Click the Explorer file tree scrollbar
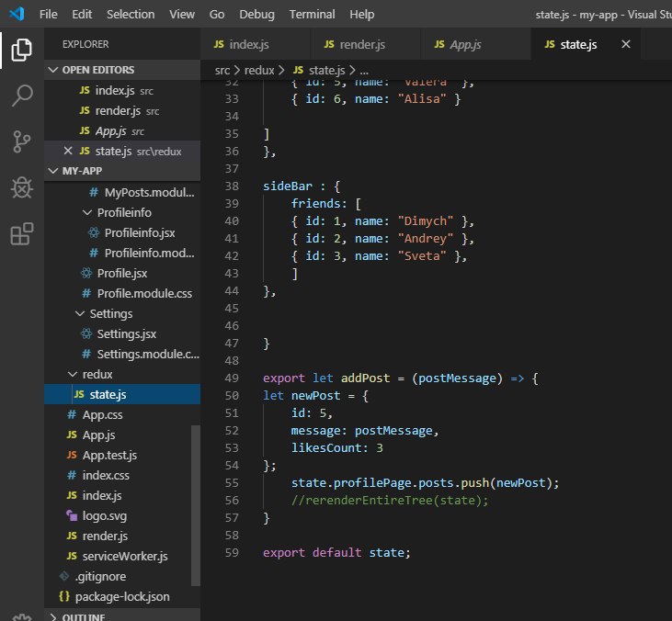Viewport: 672px width, 621px height. point(195,503)
